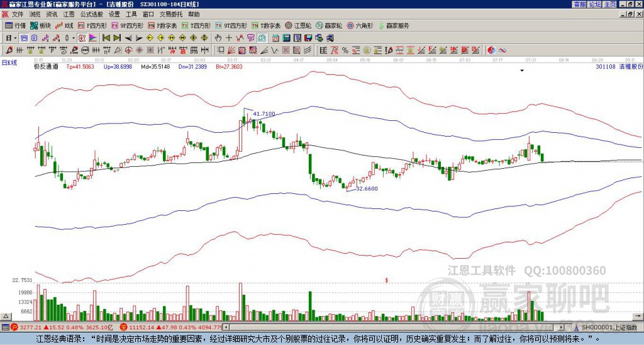Toggle the green-highlighted analysis icon
The image size is (644, 345).
[x=262, y=38]
